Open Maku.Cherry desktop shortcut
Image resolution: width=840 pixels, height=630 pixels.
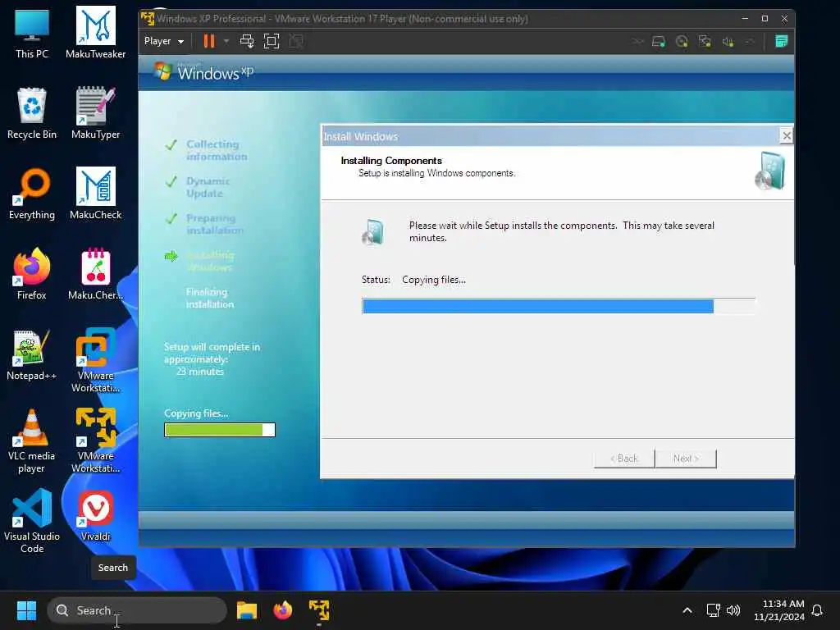coord(95,274)
